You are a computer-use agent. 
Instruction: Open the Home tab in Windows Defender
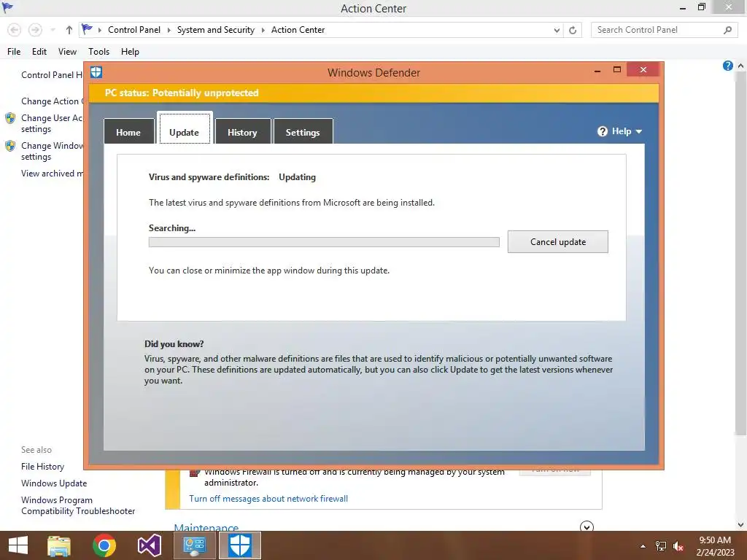coord(128,132)
